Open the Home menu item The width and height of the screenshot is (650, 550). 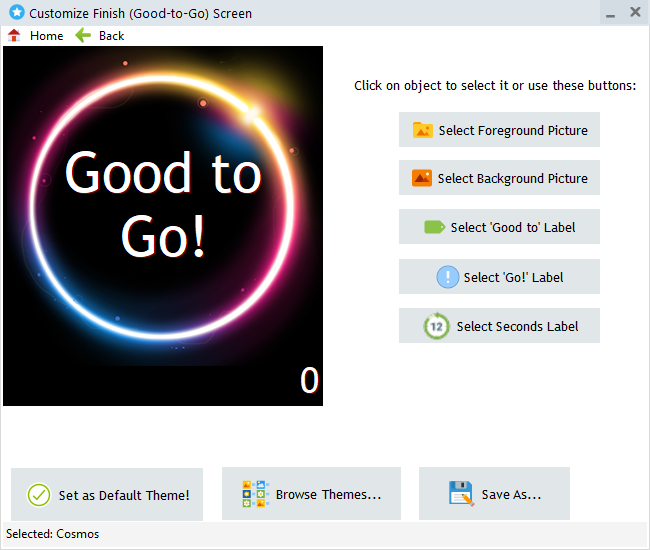[46, 35]
